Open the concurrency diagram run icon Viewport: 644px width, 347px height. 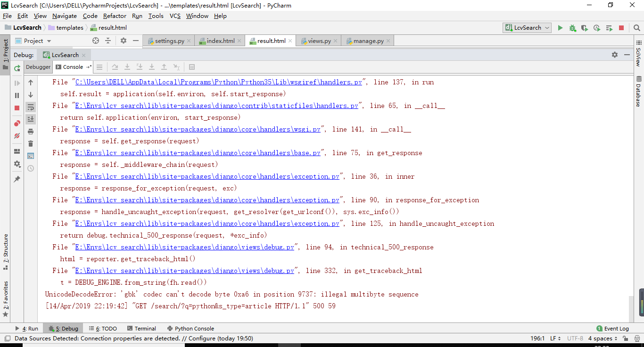click(x=609, y=28)
